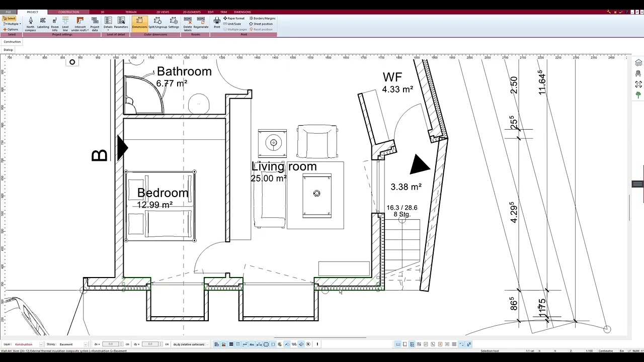Viewport: 644px width, 362px height.
Task: Click the dx input field
Action: (x=110, y=344)
